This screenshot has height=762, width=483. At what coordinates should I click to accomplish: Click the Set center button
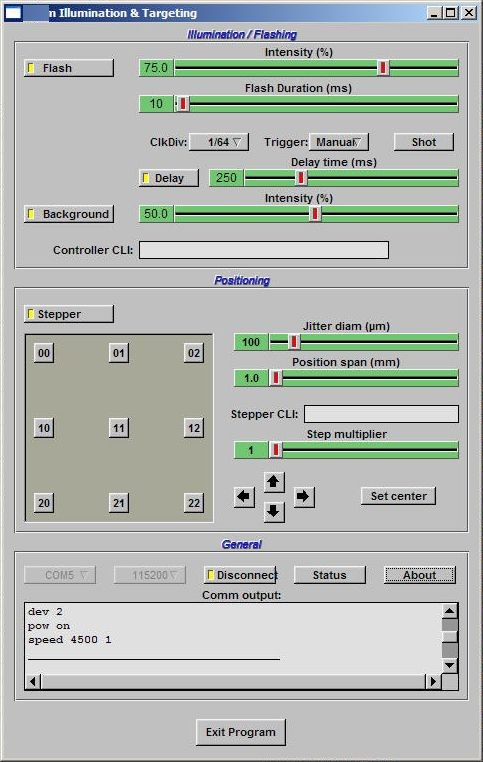coord(398,496)
